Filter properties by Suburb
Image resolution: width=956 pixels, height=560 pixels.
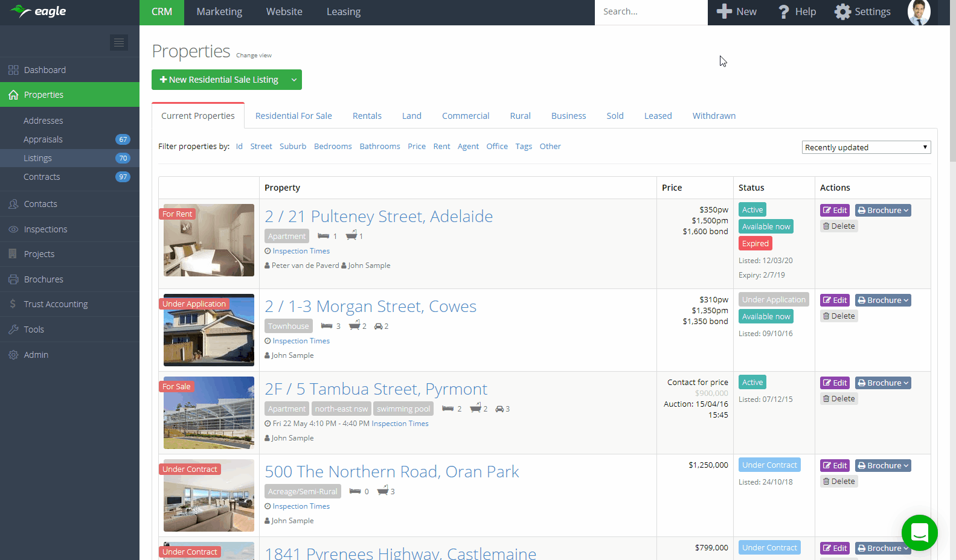coord(293,147)
